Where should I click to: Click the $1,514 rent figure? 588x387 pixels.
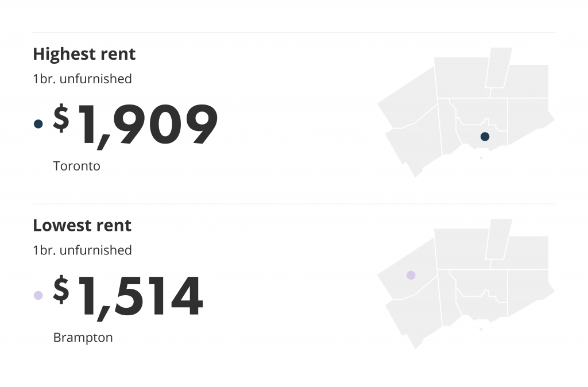click(128, 297)
